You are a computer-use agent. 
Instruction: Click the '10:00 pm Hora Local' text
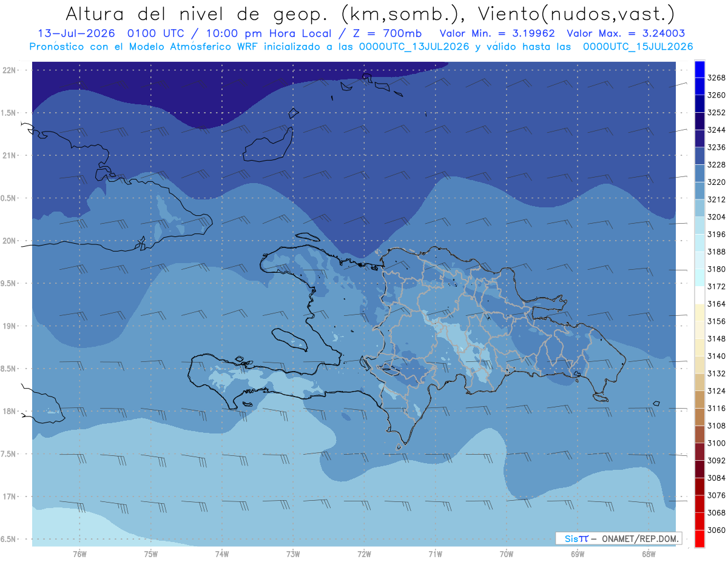tap(269, 33)
